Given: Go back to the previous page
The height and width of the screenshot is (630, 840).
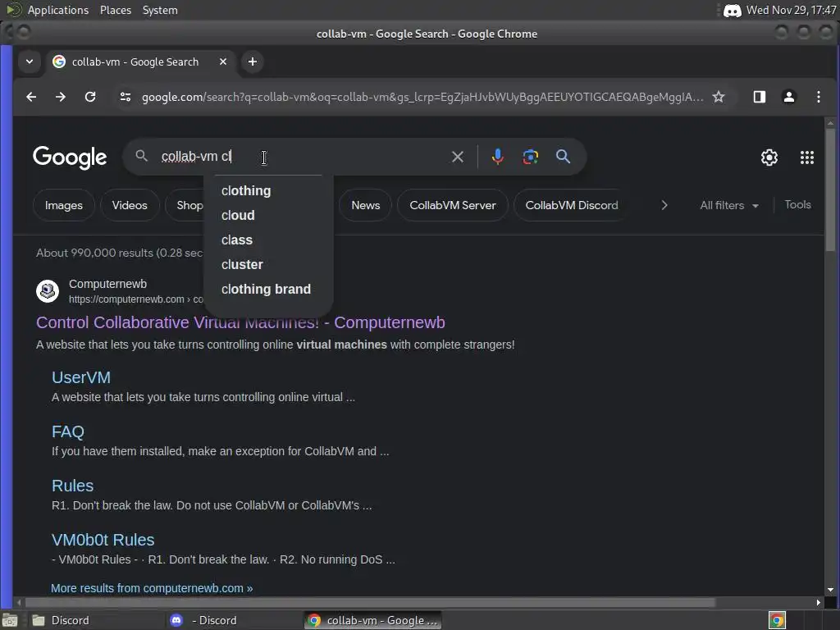Looking at the screenshot, I should [31, 97].
